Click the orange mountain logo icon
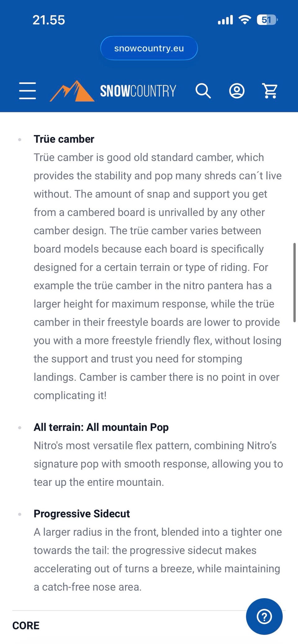 coord(72,91)
